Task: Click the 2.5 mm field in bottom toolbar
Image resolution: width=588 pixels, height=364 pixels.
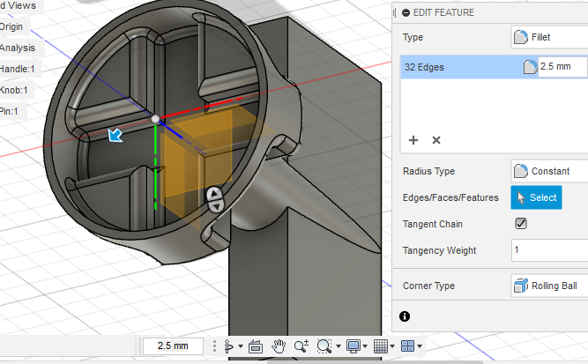Action: tap(173, 346)
